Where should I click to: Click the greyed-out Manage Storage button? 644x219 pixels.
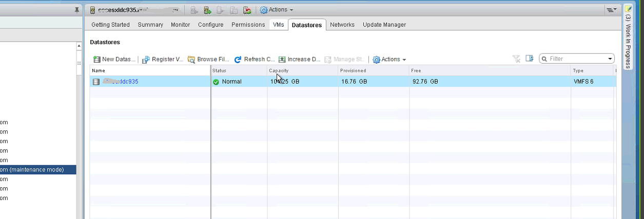tap(345, 59)
